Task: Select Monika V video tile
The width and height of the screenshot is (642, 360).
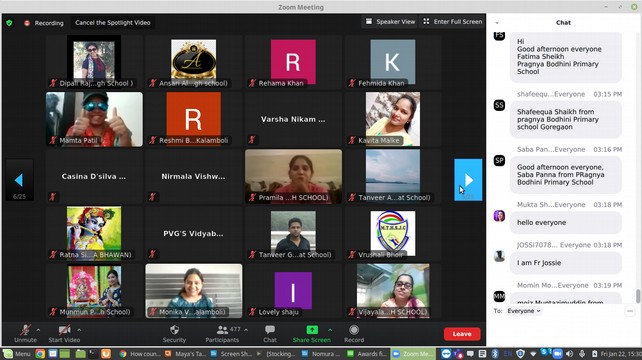Action: click(x=194, y=291)
